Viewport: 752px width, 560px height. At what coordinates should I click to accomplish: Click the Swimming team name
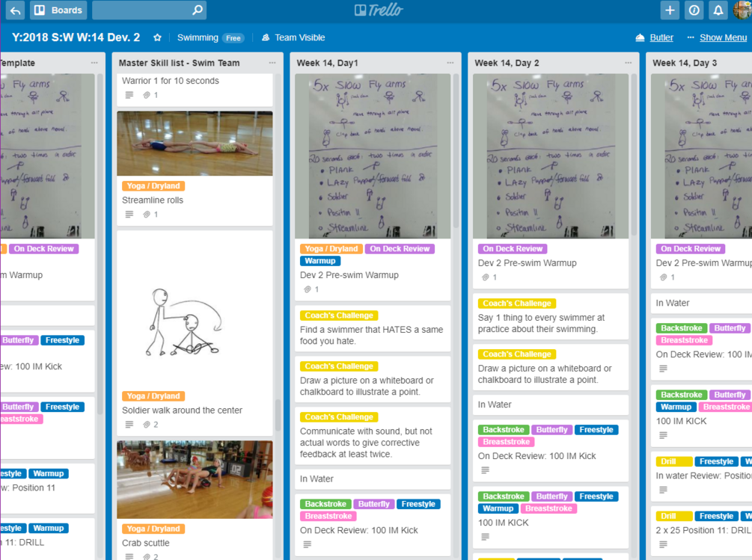click(198, 37)
